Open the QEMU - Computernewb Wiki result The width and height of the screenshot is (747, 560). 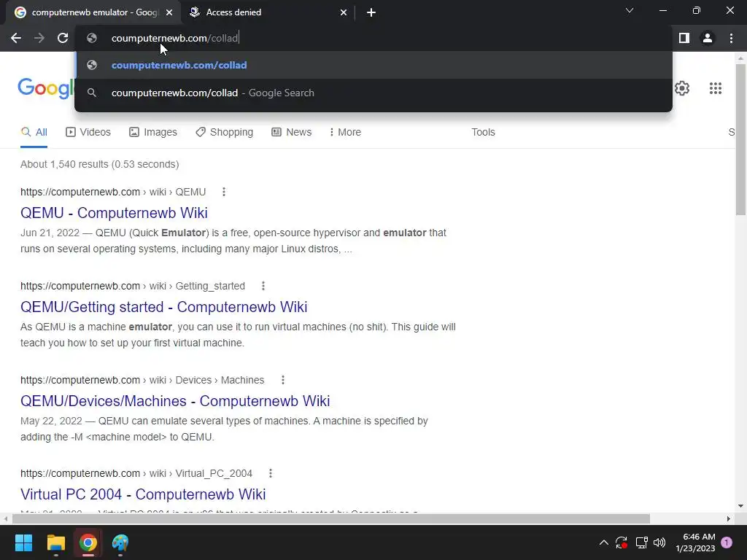pyautogui.click(x=114, y=213)
